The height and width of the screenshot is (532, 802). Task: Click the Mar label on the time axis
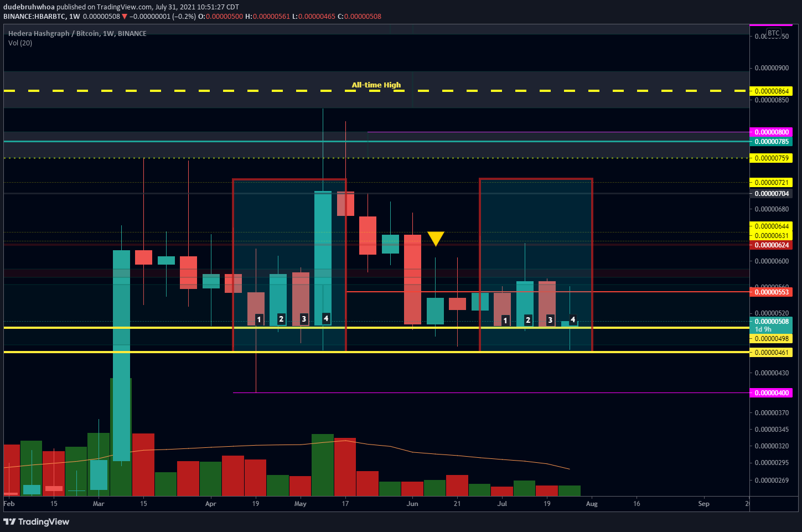(99, 504)
